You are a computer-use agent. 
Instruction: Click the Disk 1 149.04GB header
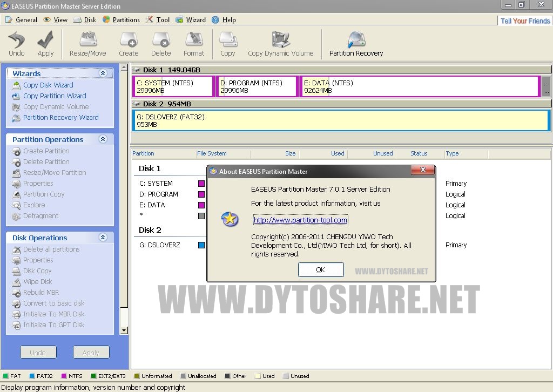(341, 70)
